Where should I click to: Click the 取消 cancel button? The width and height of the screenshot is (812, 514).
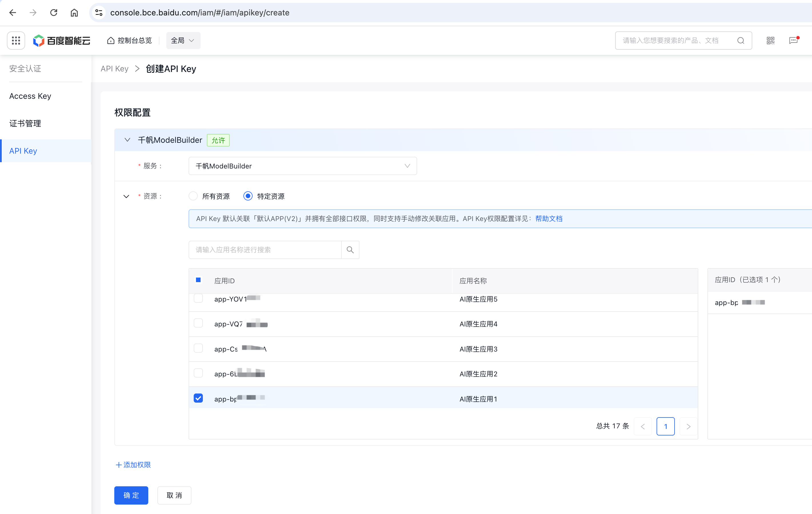(174, 495)
